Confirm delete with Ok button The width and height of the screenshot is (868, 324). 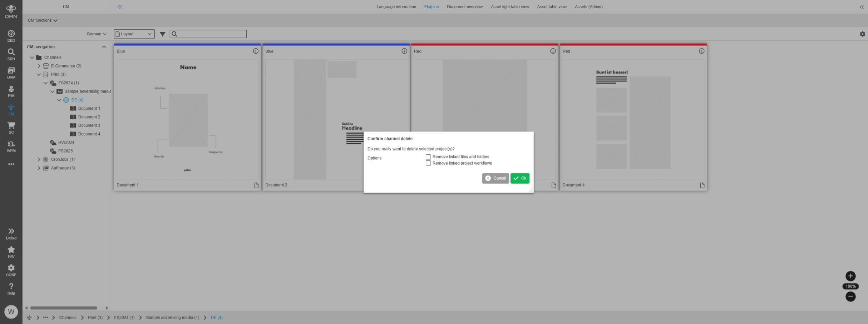tap(520, 178)
